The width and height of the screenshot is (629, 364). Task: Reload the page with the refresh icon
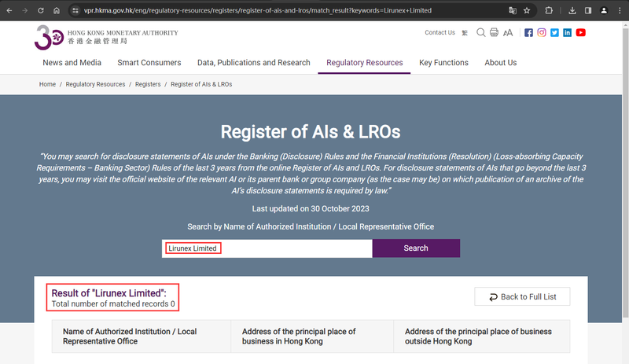click(x=41, y=10)
